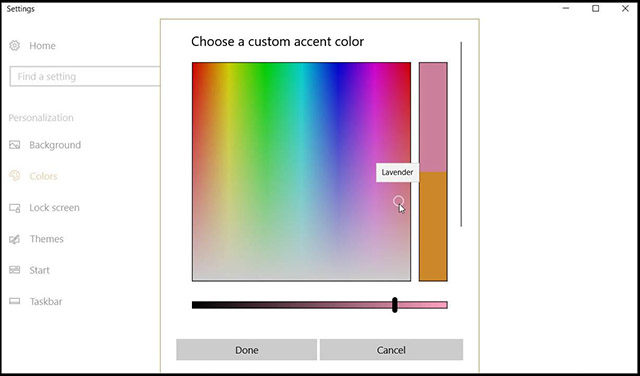Open the Taskbar settings page
This screenshot has width=640, height=376.
(x=46, y=301)
